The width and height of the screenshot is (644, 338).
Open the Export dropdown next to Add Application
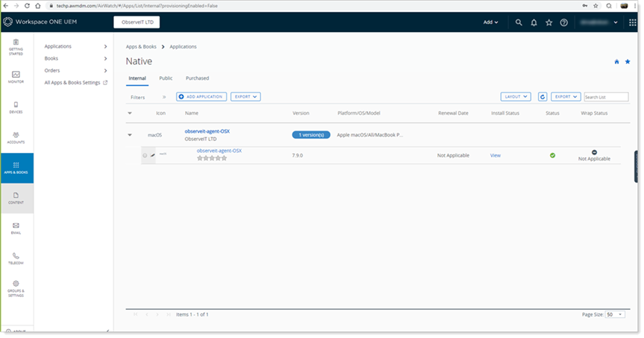pos(246,97)
